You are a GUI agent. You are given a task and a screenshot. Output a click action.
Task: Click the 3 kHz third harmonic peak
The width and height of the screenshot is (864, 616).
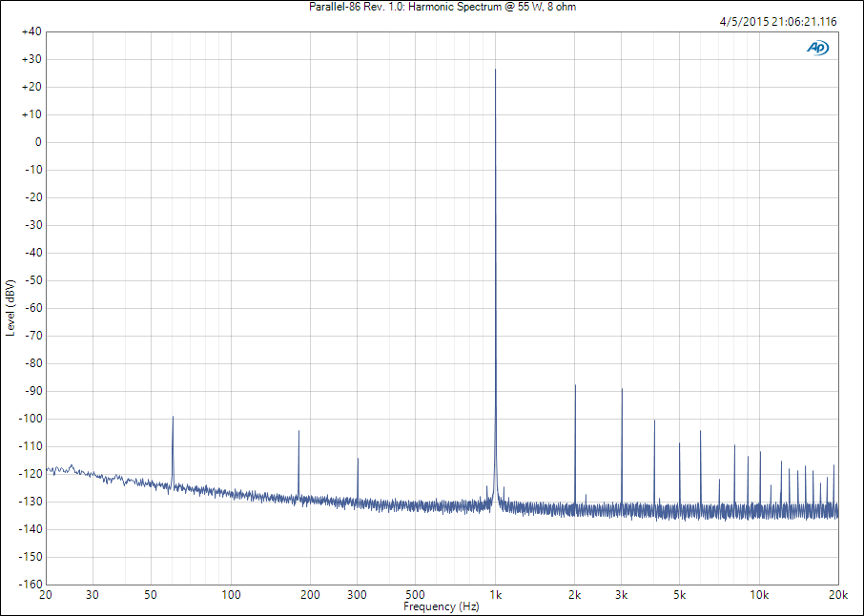(x=622, y=390)
